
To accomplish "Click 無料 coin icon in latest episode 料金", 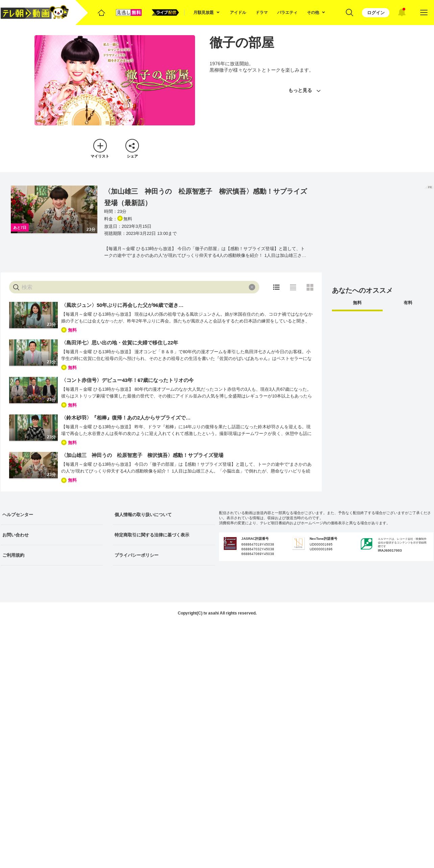I will [x=120, y=218].
